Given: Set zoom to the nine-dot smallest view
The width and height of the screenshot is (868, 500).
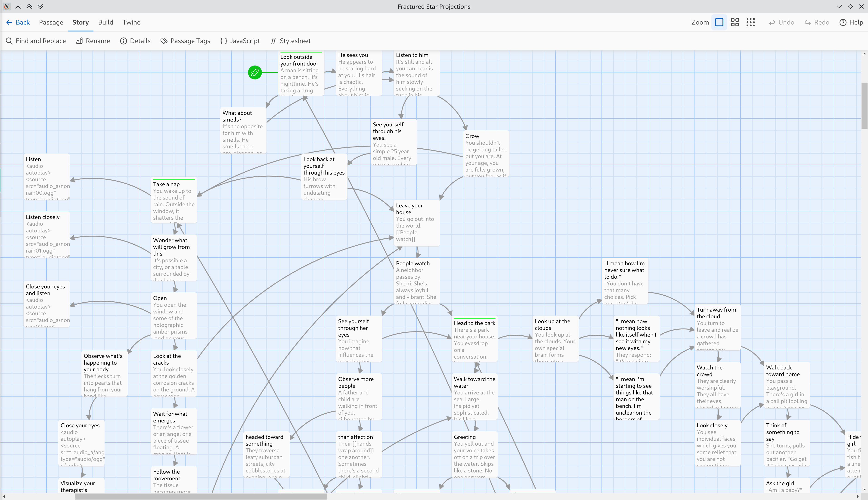Looking at the screenshot, I should (751, 22).
